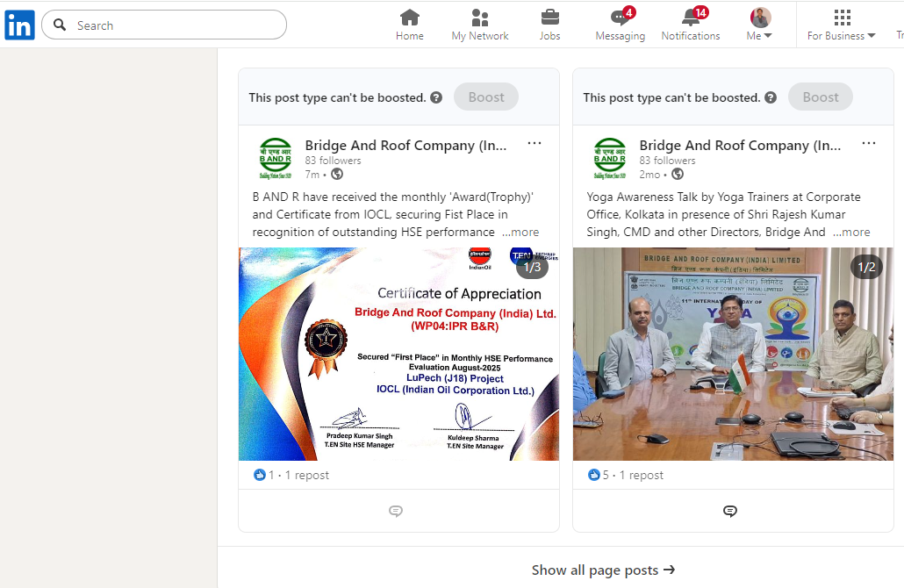Click Show all page posts link
This screenshot has width=904, height=588.
(x=603, y=570)
